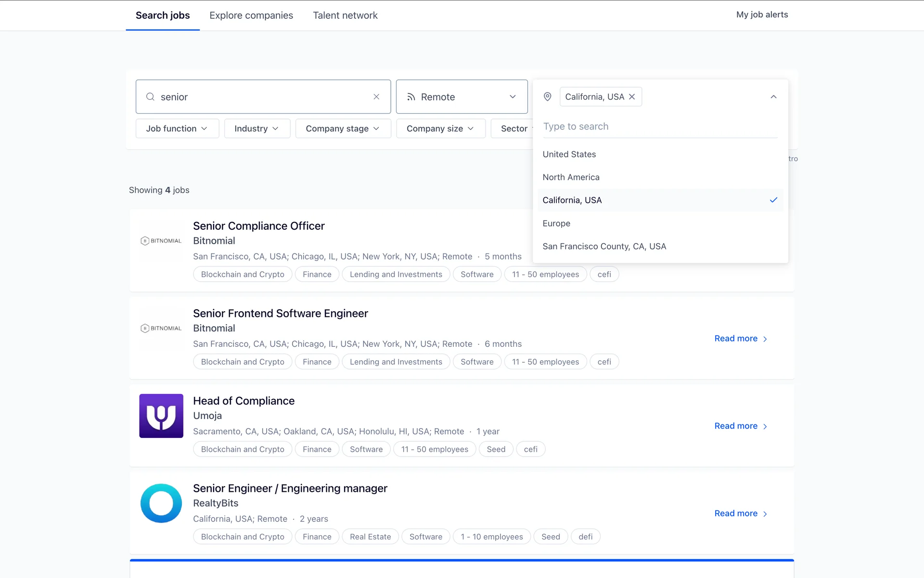Clear the senior search text with X icon

coord(376,97)
